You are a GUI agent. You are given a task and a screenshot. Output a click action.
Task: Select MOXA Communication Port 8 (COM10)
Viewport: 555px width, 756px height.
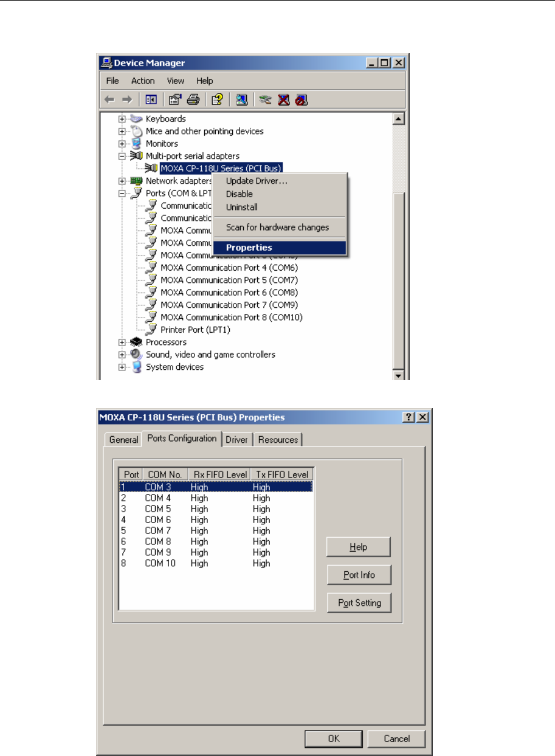(x=232, y=317)
